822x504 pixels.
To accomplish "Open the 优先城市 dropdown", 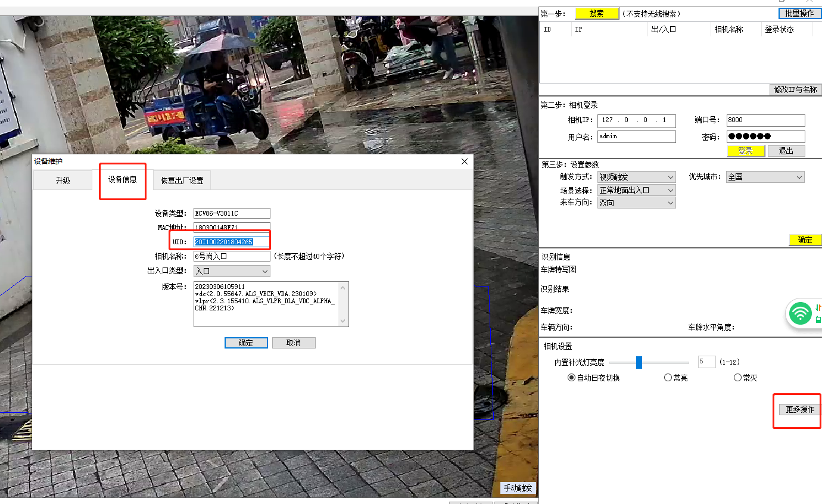I will 765,177.
